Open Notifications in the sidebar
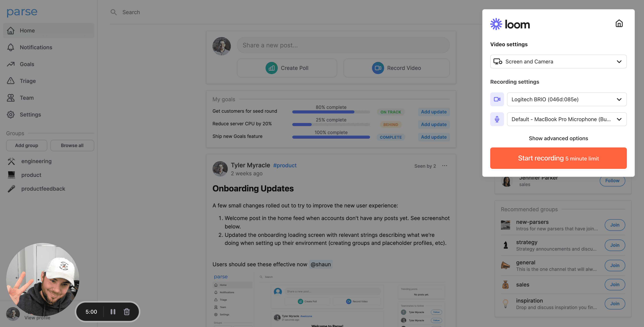The image size is (644, 327). tap(48, 47)
